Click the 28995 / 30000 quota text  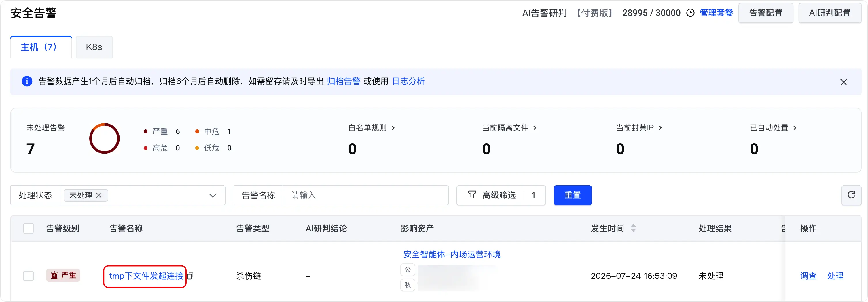[651, 13]
